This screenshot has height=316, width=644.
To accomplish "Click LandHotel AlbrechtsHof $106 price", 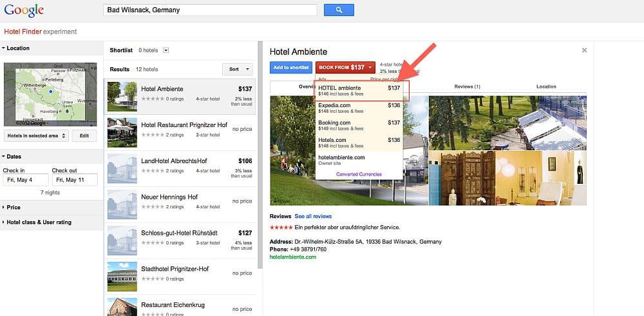I will point(245,161).
